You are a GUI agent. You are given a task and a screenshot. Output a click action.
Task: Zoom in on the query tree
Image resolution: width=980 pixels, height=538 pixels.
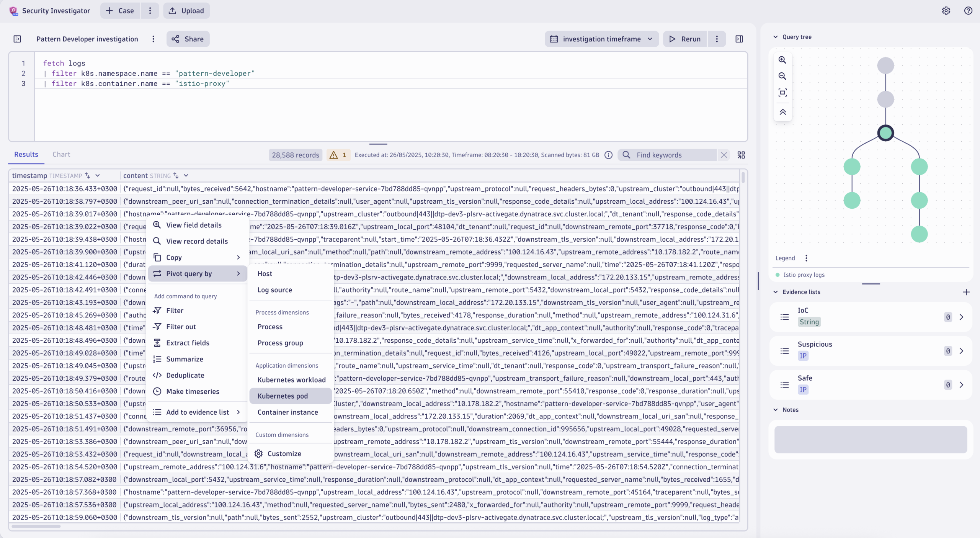pyautogui.click(x=782, y=60)
